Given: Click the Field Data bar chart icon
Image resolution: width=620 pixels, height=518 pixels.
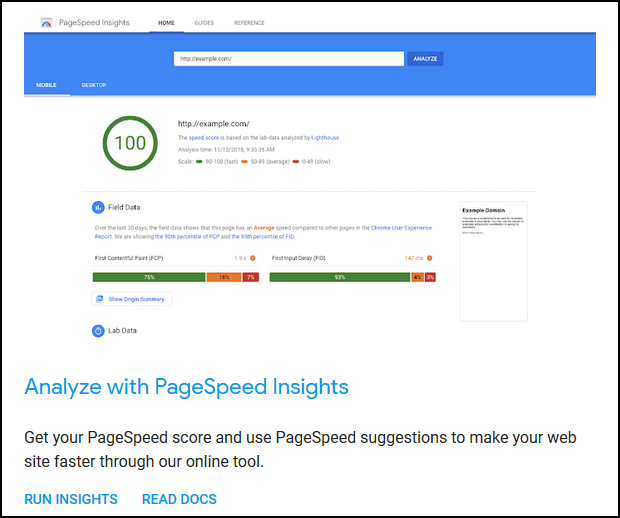Looking at the screenshot, I should click(x=98, y=207).
